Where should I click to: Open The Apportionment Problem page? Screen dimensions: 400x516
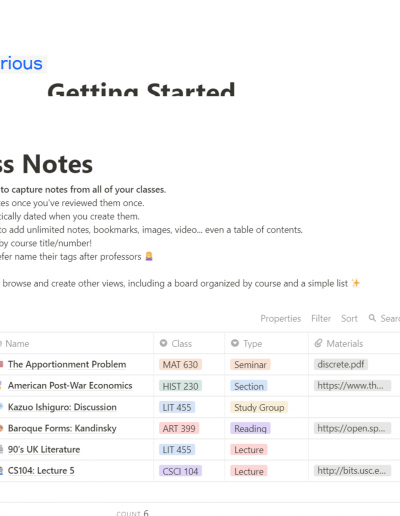67,364
